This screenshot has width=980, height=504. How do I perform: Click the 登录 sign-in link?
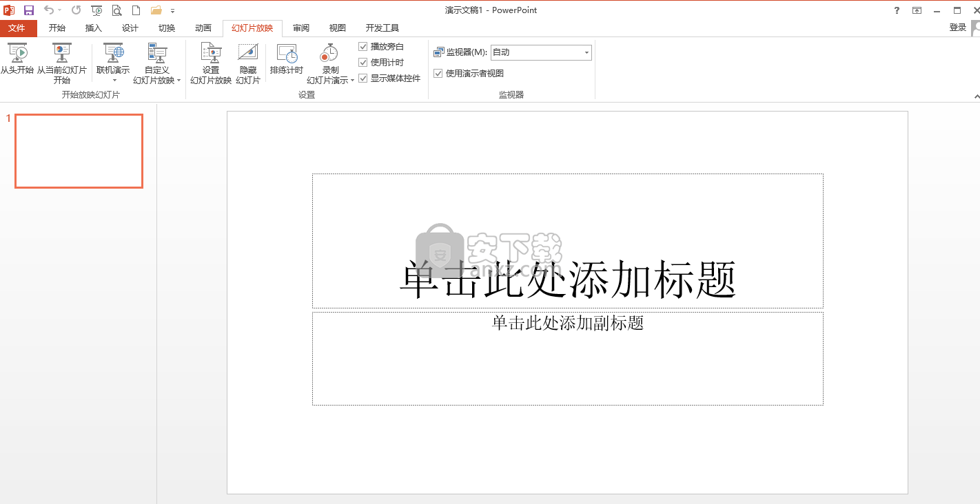pyautogui.click(x=958, y=28)
